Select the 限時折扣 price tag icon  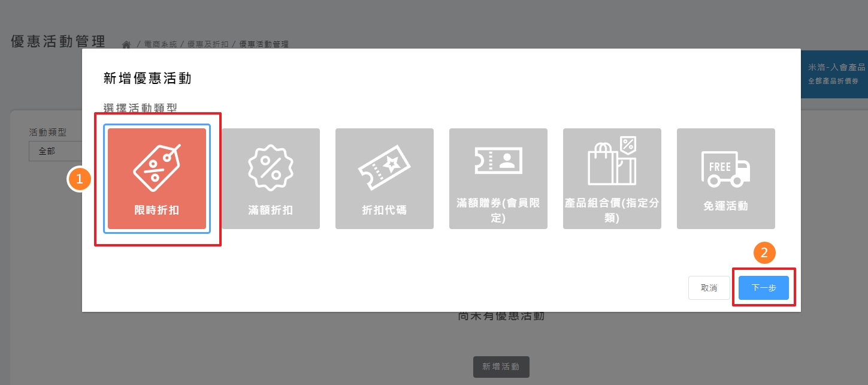pos(156,167)
